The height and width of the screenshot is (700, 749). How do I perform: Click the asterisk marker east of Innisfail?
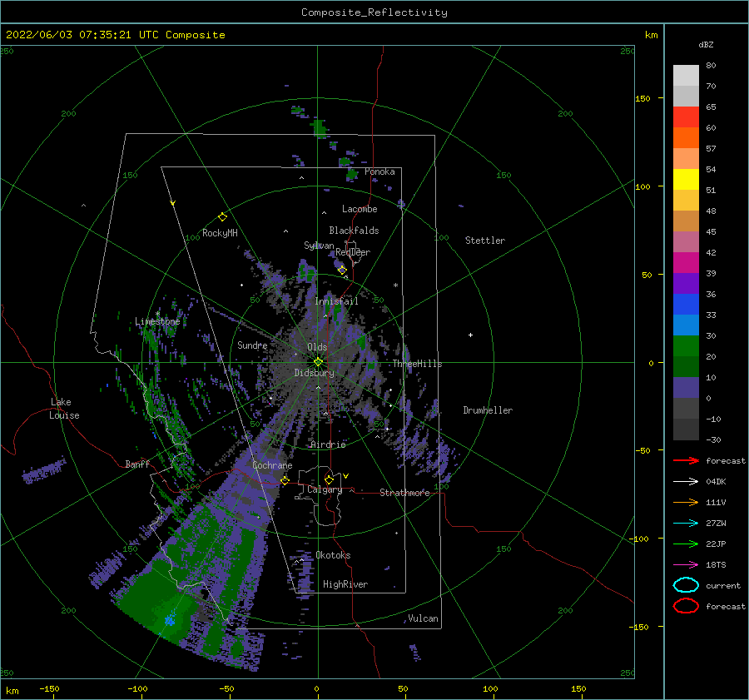click(395, 285)
